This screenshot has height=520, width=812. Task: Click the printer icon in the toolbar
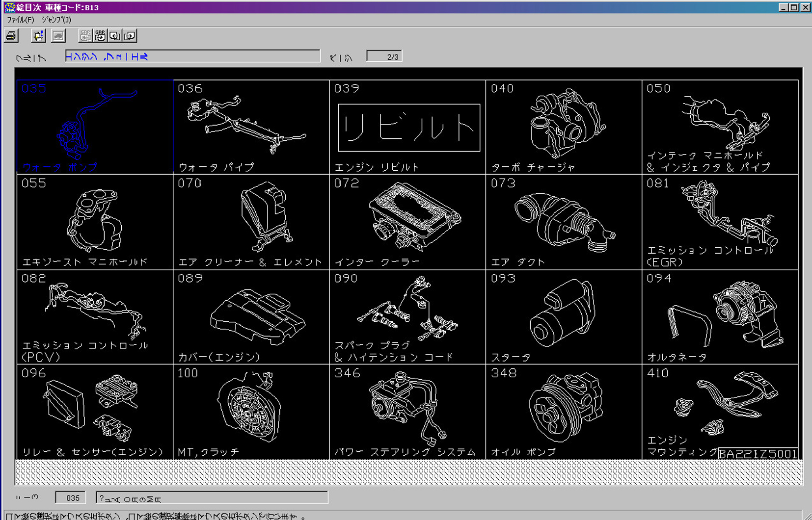tap(11, 36)
